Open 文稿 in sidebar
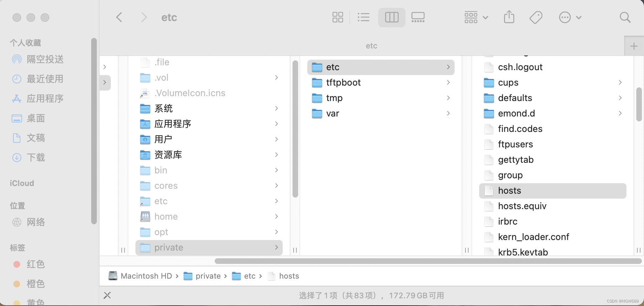 [29, 138]
